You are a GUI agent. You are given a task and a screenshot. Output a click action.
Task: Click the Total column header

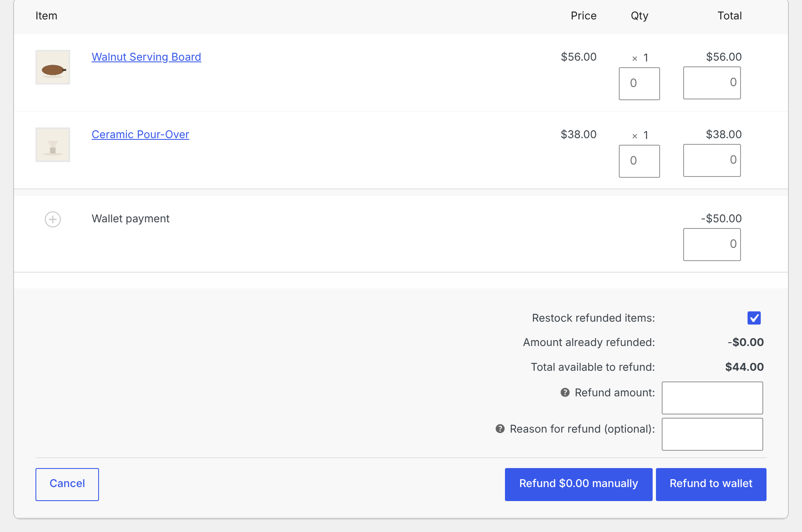point(729,16)
